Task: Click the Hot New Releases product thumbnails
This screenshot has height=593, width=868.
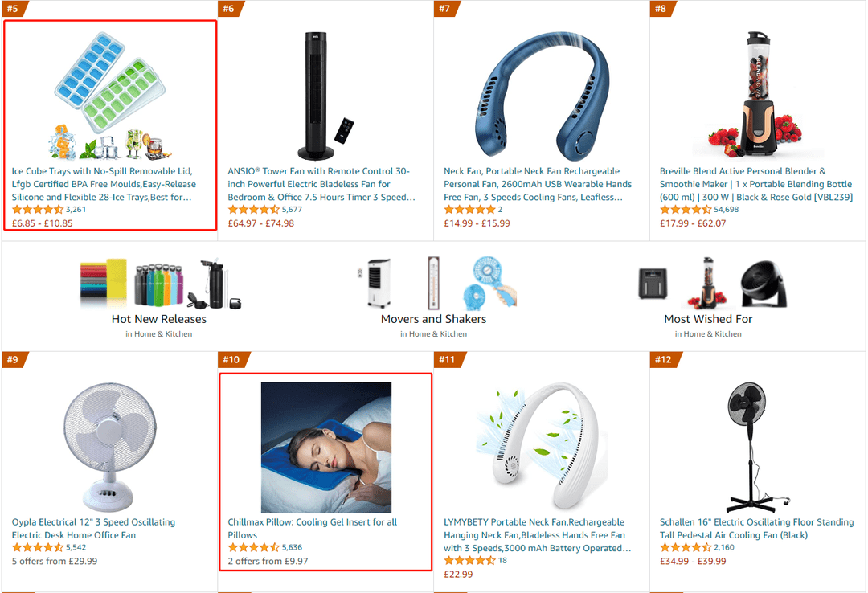Action: pos(161,282)
